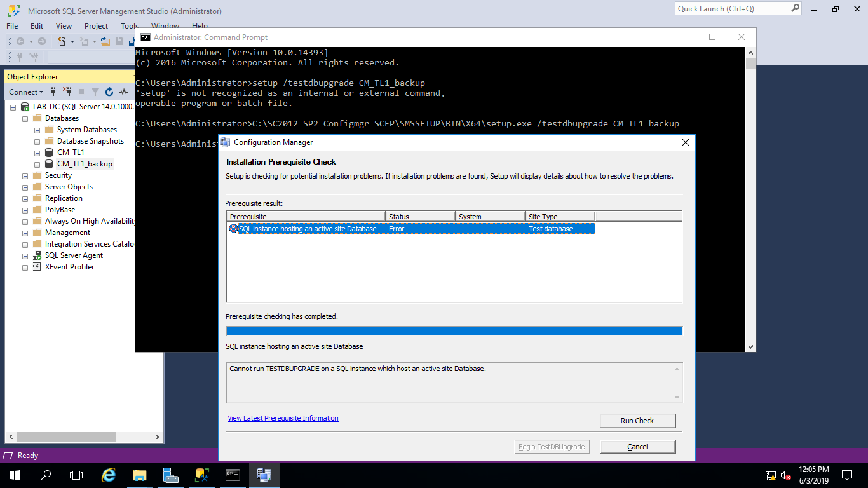
Task: Open Internet Explorer from the taskbar
Action: point(109,475)
